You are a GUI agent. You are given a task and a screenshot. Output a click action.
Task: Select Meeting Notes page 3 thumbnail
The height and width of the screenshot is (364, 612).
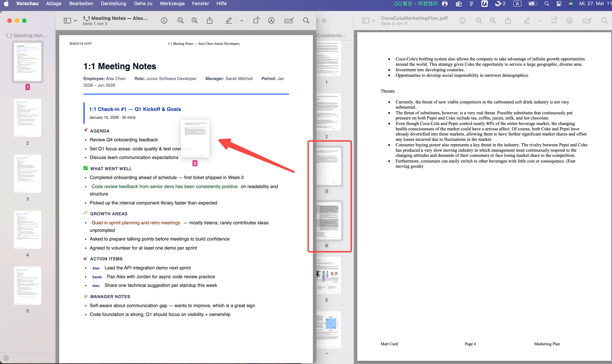[27, 174]
